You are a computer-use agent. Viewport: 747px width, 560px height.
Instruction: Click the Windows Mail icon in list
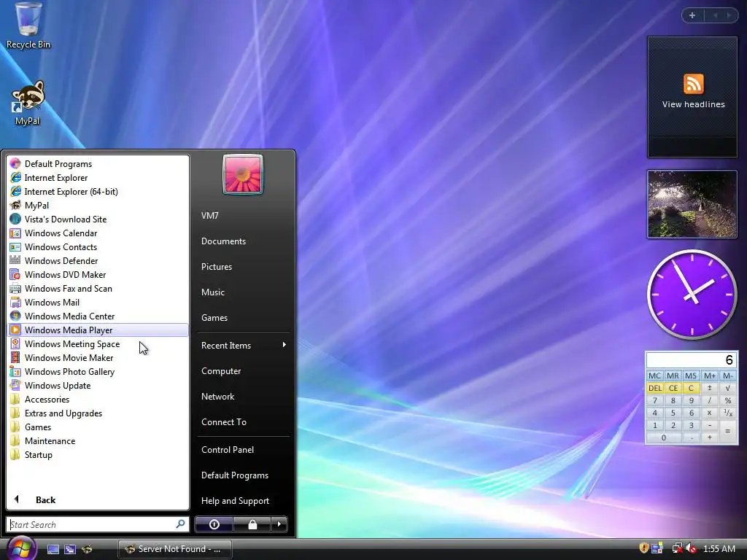tap(15, 302)
